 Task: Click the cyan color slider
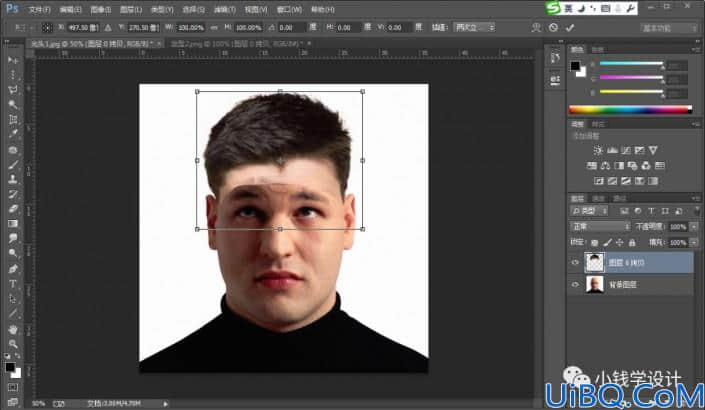631,63
